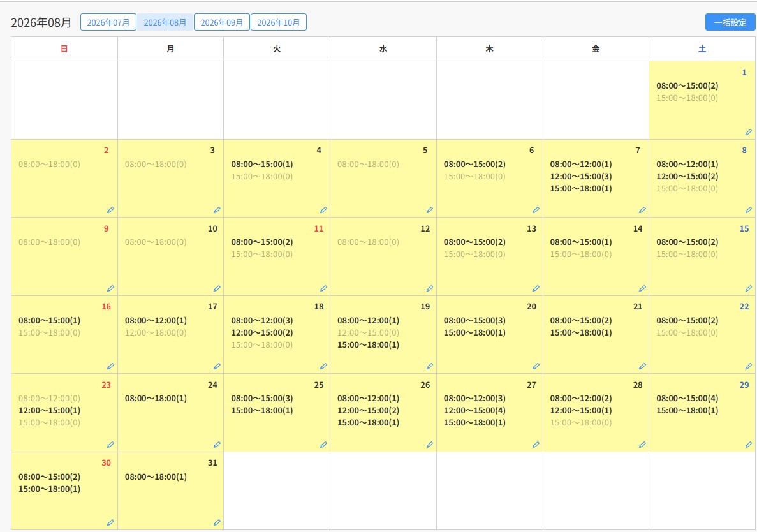This screenshot has width=757, height=532.
Task: Click the 2026年08月 page heading
Action: point(41,23)
